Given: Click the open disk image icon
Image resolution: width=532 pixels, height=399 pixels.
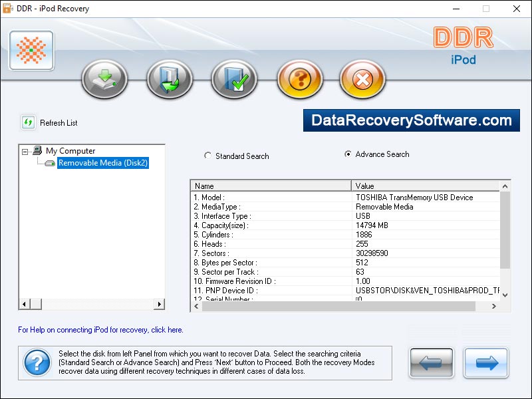Looking at the screenshot, I should click(169, 78).
